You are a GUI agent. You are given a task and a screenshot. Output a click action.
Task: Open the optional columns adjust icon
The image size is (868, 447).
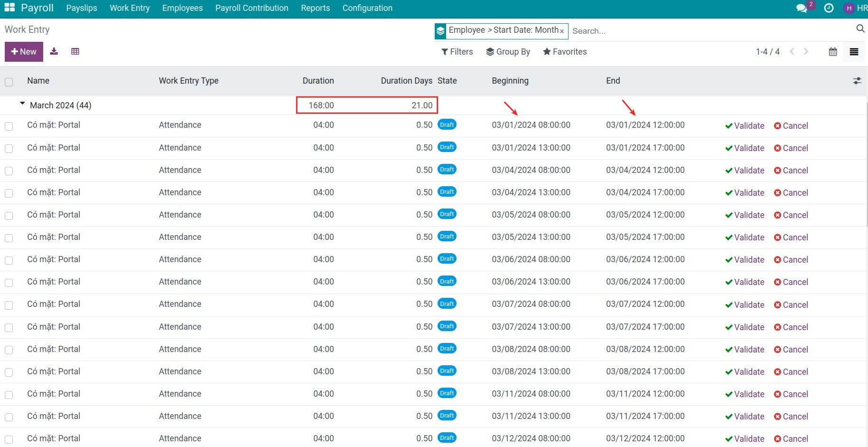(857, 81)
